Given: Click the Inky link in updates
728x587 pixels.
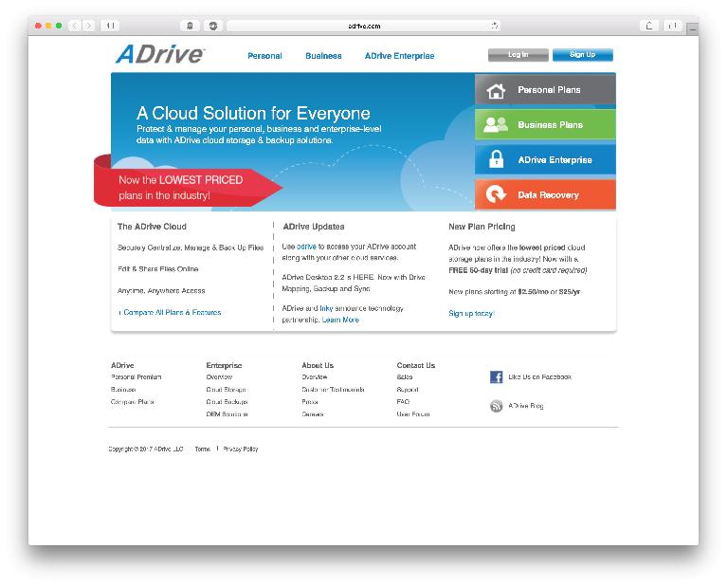Looking at the screenshot, I should pyautogui.click(x=326, y=308).
